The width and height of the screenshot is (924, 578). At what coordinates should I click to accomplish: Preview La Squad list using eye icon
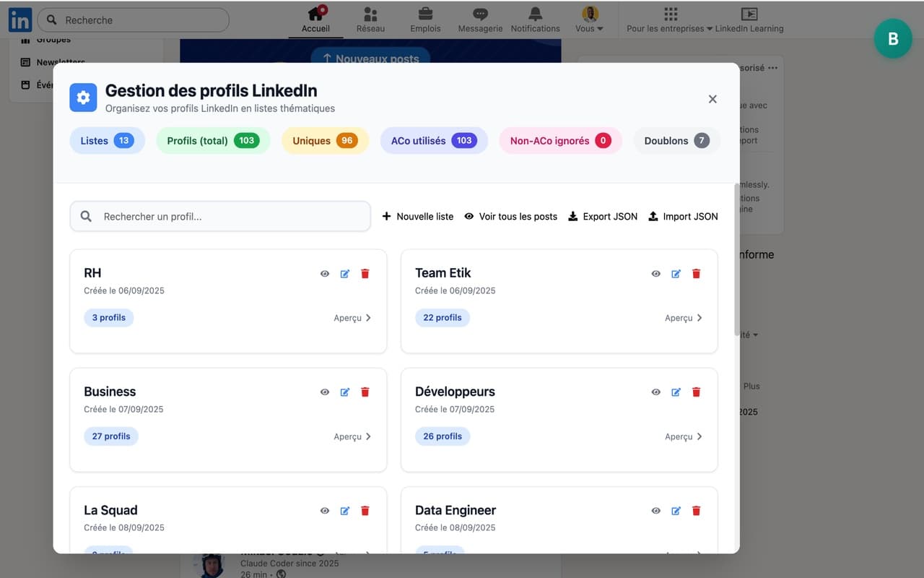pyautogui.click(x=325, y=510)
